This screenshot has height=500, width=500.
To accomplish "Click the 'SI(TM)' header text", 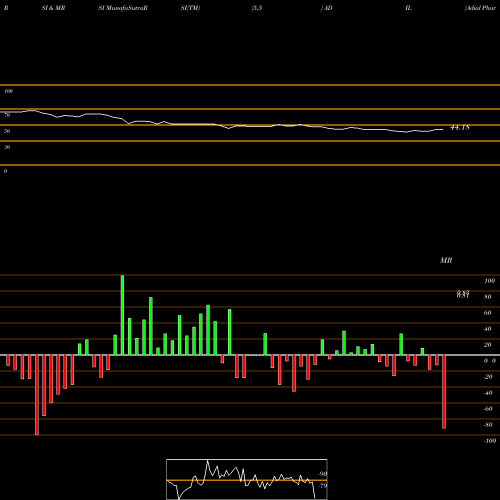I will [x=190, y=8].
